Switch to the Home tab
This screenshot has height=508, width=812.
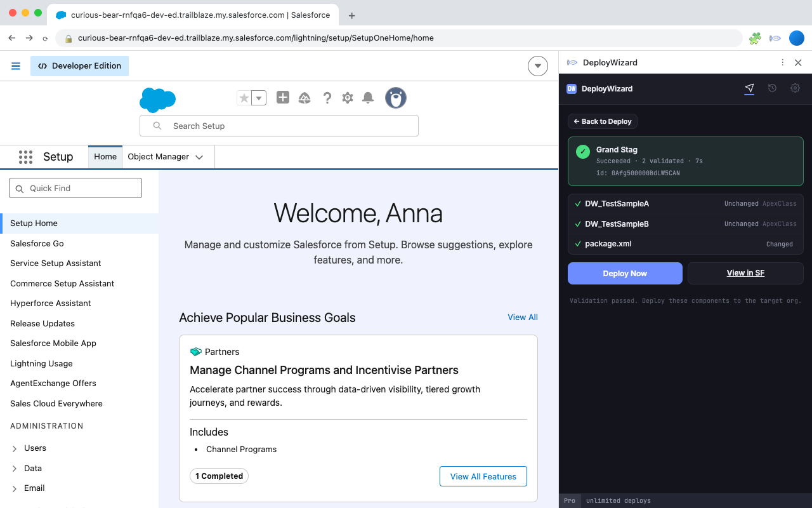[x=105, y=157]
